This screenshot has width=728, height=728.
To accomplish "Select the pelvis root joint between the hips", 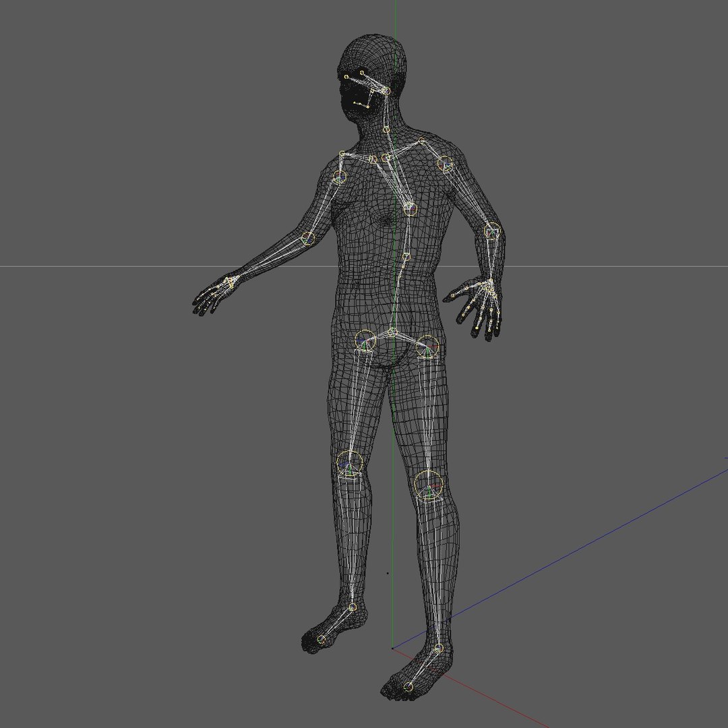I will click(x=392, y=332).
